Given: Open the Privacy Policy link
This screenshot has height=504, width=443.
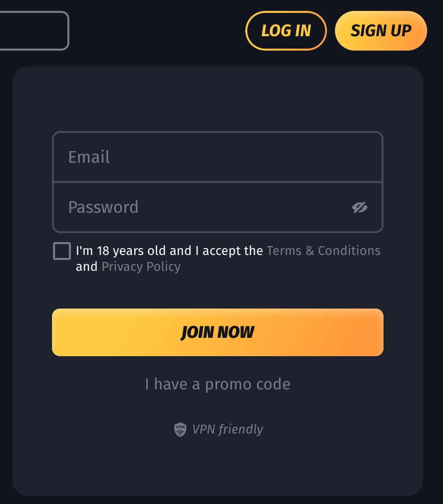Looking at the screenshot, I should click(141, 267).
